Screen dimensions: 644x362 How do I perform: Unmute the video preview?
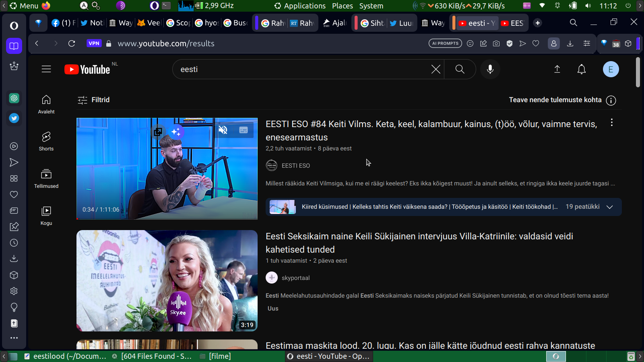tap(223, 130)
